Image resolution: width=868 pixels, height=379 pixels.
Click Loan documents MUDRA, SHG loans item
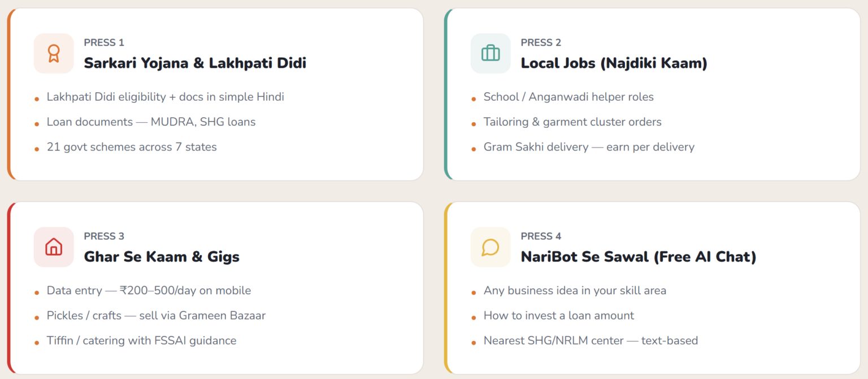[x=151, y=122]
